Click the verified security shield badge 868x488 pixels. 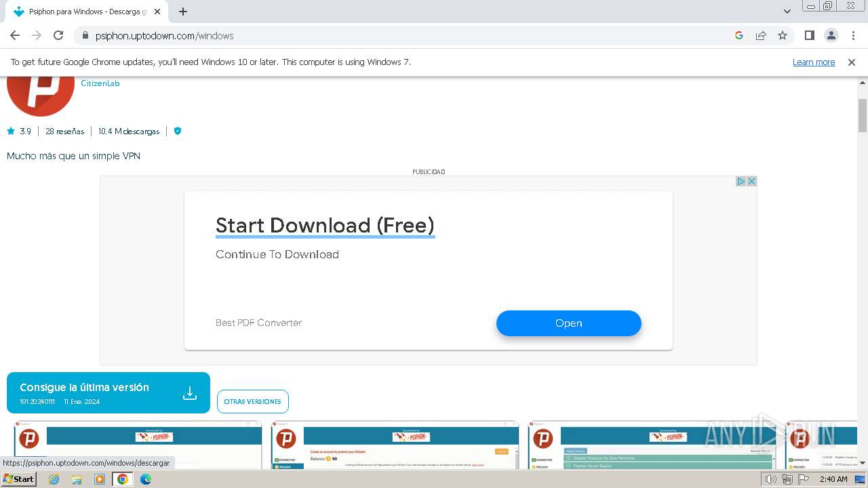[x=178, y=131]
